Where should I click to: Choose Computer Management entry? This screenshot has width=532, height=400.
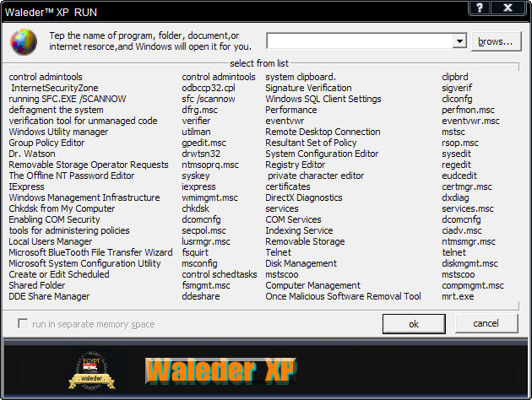(x=312, y=285)
